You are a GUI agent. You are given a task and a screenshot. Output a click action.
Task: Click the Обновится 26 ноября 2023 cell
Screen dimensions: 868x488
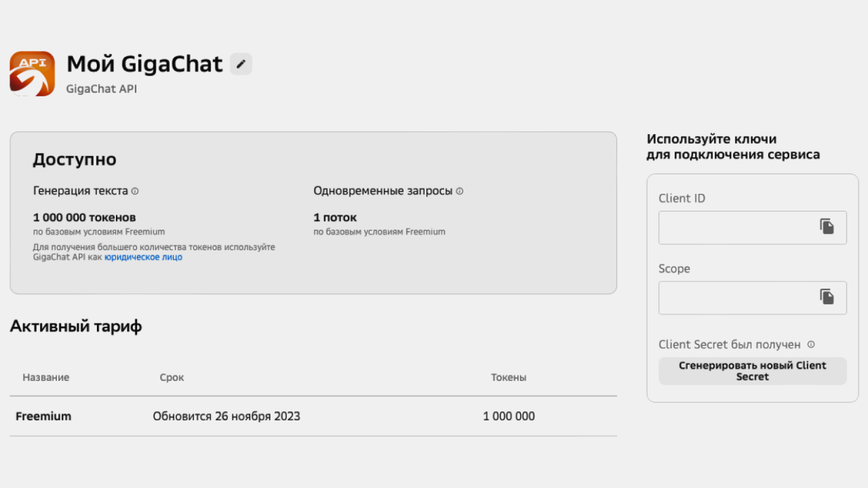[227, 416]
